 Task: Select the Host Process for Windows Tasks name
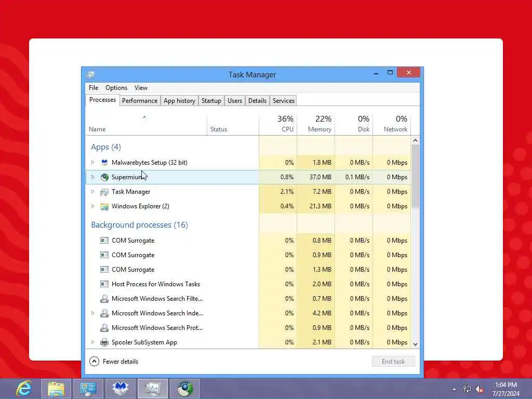click(x=156, y=284)
